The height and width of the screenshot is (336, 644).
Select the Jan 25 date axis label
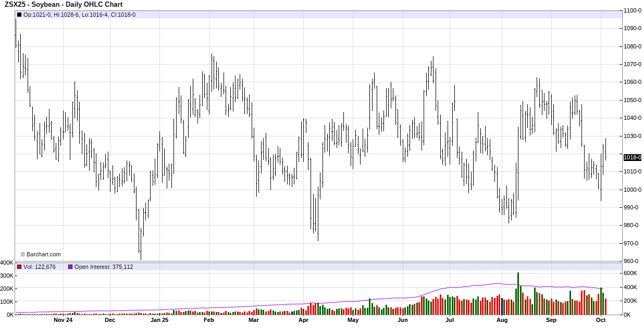click(159, 320)
